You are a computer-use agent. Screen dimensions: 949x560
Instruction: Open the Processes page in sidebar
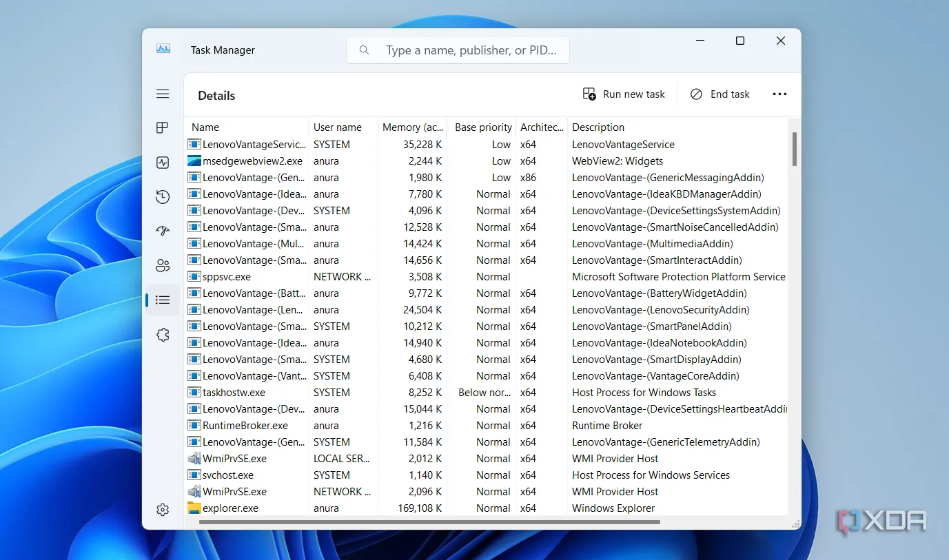[x=163, y=128]
